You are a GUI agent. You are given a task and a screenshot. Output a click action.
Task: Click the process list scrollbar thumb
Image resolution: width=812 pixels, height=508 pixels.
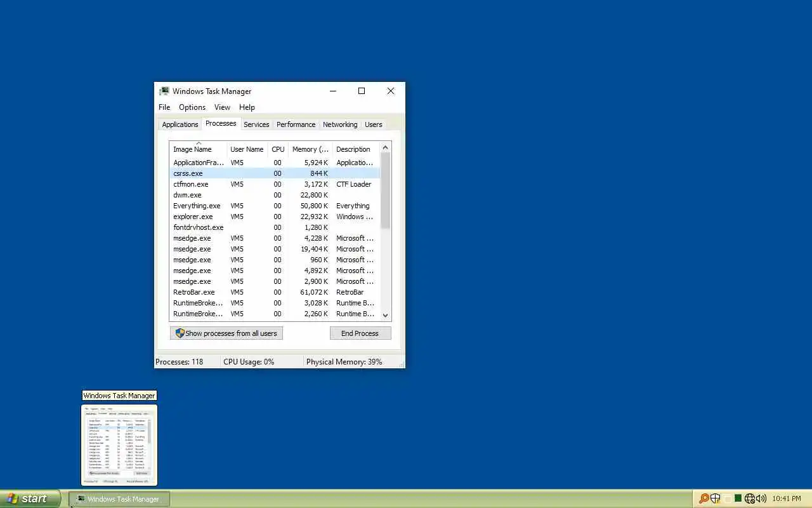(x=385, y=190)
